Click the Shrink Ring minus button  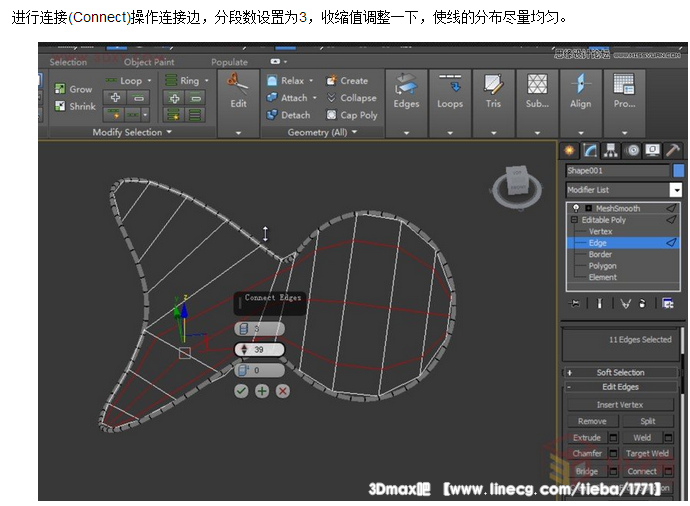tap(196, 98)
